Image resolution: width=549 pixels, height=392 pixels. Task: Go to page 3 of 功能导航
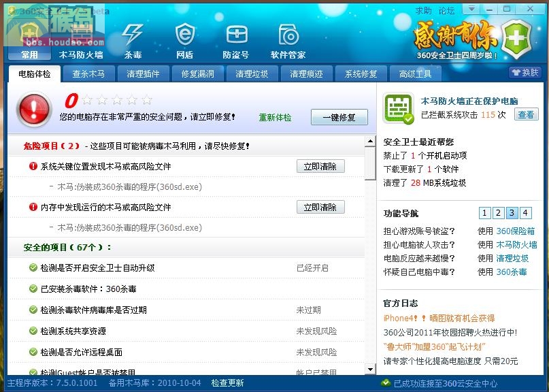[x=512, y=212]
